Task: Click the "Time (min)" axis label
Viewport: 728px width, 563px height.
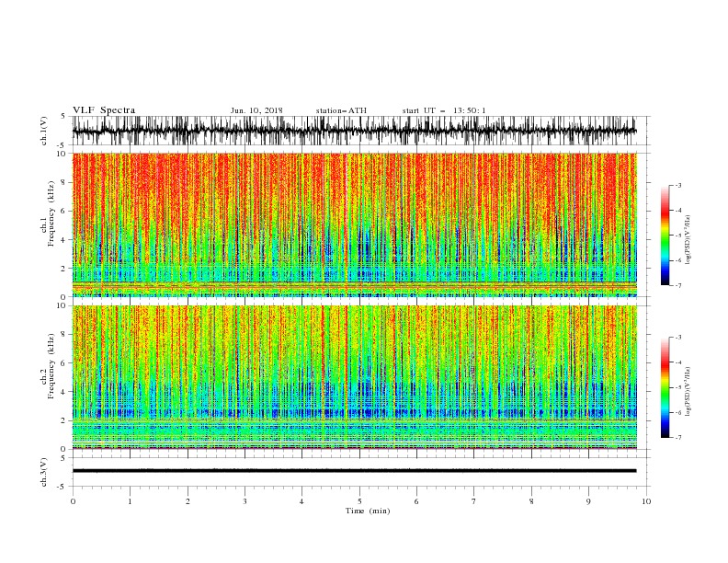Action: 368,511
